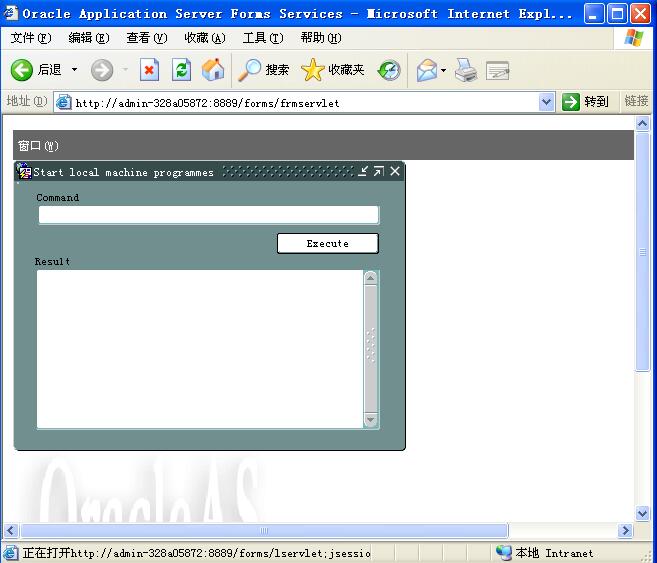Click the IE page icon in address bar
657x563 pixels.
point(64,102)
